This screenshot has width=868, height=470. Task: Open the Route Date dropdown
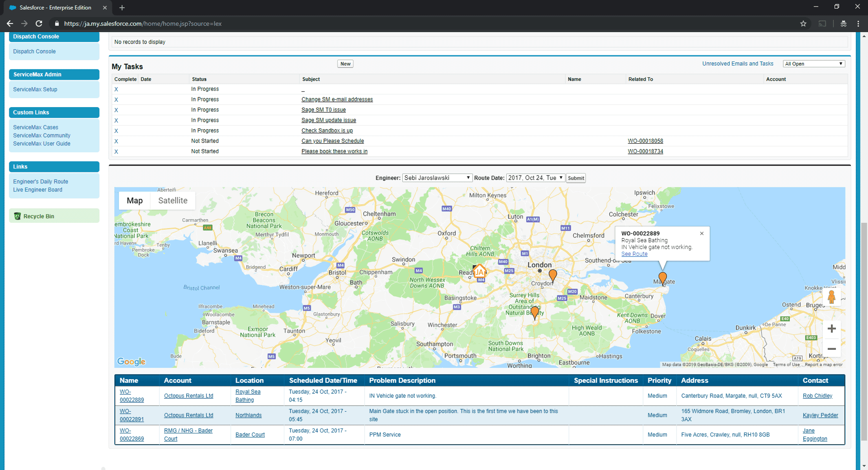(534, 178)
